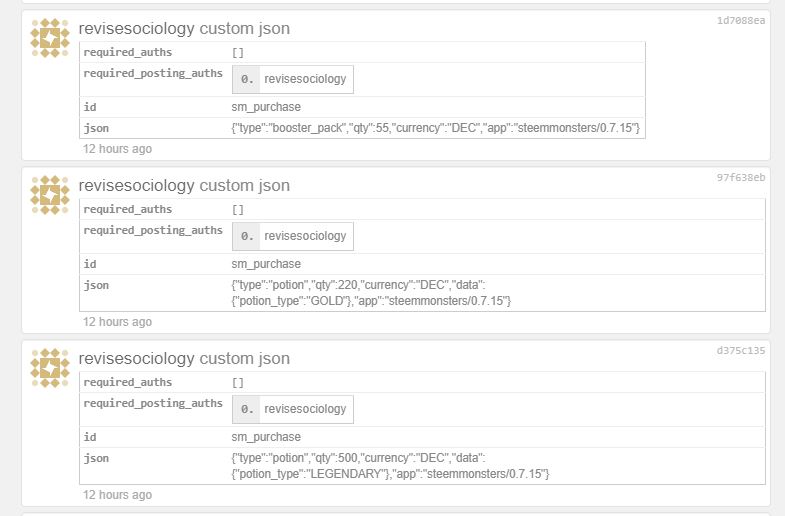Click "12 hours ago" under booster_pack transaction
The image size is (785, 516).
pos(117,149)
